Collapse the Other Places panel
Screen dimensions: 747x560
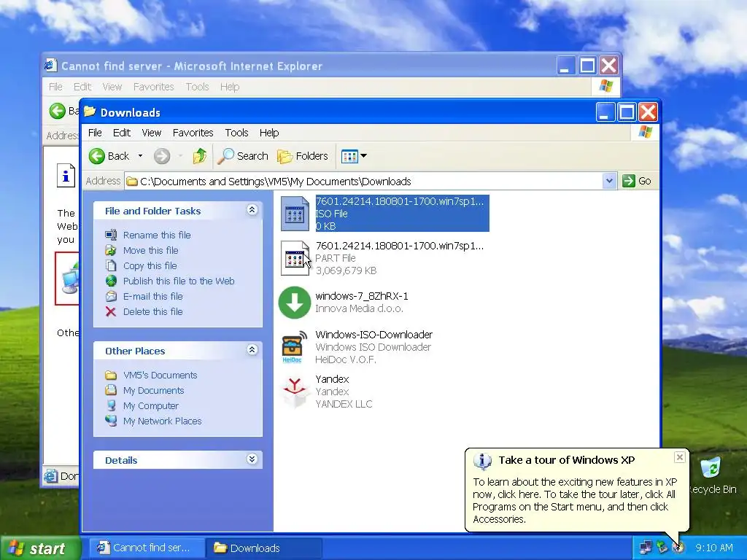252,350
